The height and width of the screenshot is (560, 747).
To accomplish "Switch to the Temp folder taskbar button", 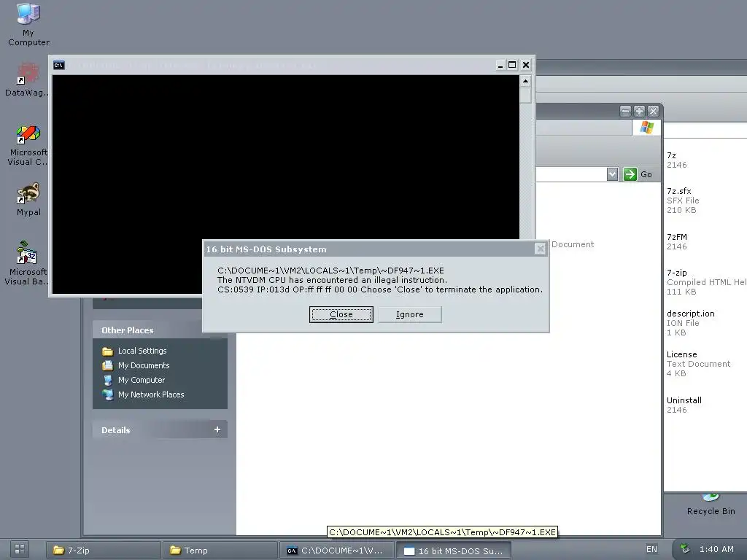I will click(220, 550).
